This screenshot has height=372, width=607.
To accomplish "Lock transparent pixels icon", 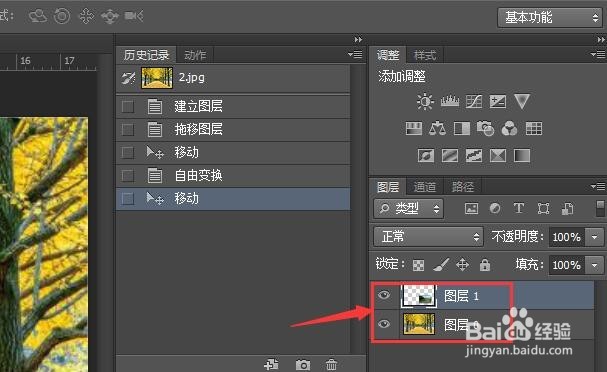I will point(418,265).
